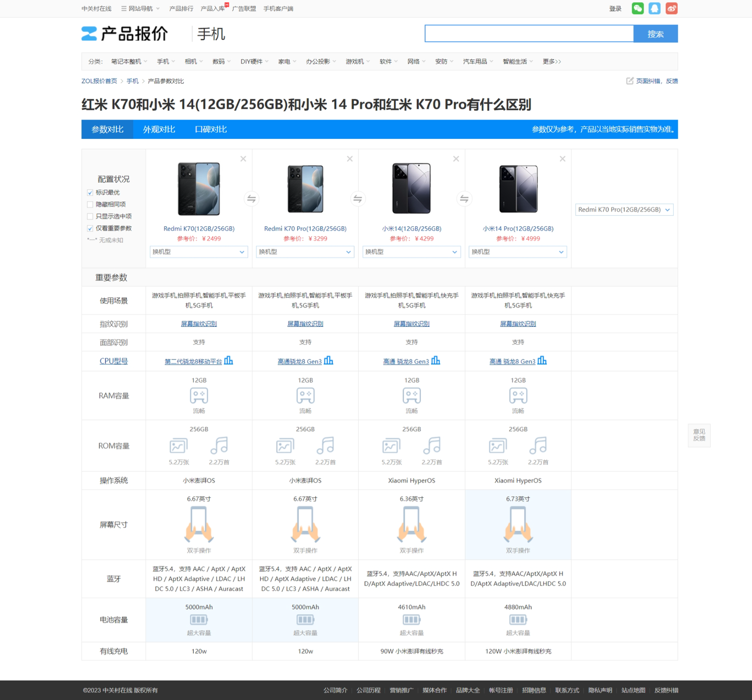
Task: Check 只显示选中项 option
Action: pos(90,216)
